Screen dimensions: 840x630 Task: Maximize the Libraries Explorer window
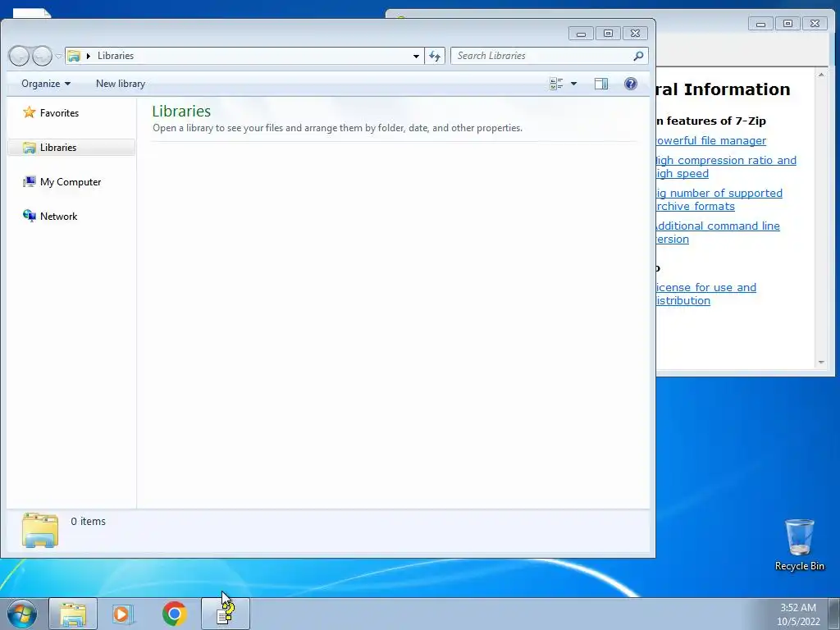(x=608, y=34)
